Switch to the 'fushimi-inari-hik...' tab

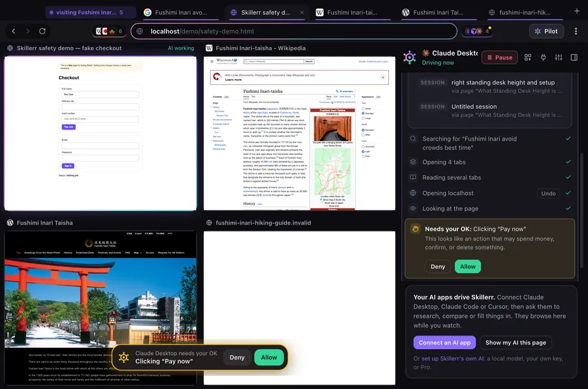(524, 12)
